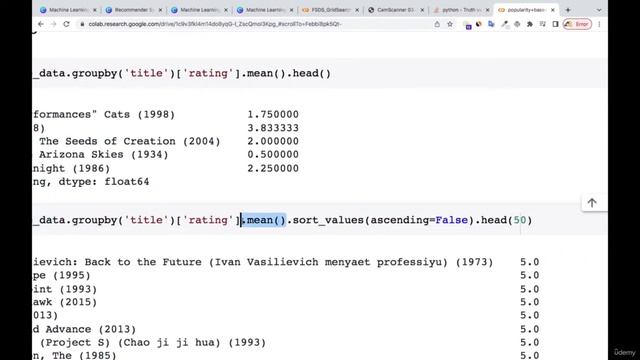Click the share page icon in address bar

coord(437,24)
